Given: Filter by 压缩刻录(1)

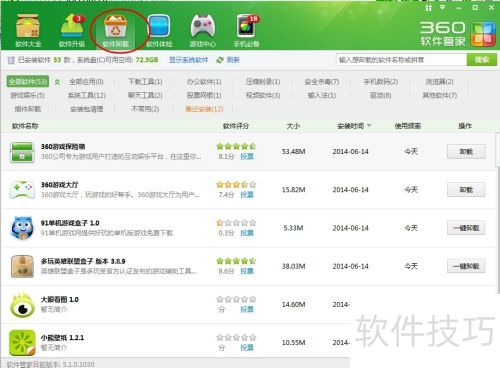Looking at the screenshot, I should point(263,82).
